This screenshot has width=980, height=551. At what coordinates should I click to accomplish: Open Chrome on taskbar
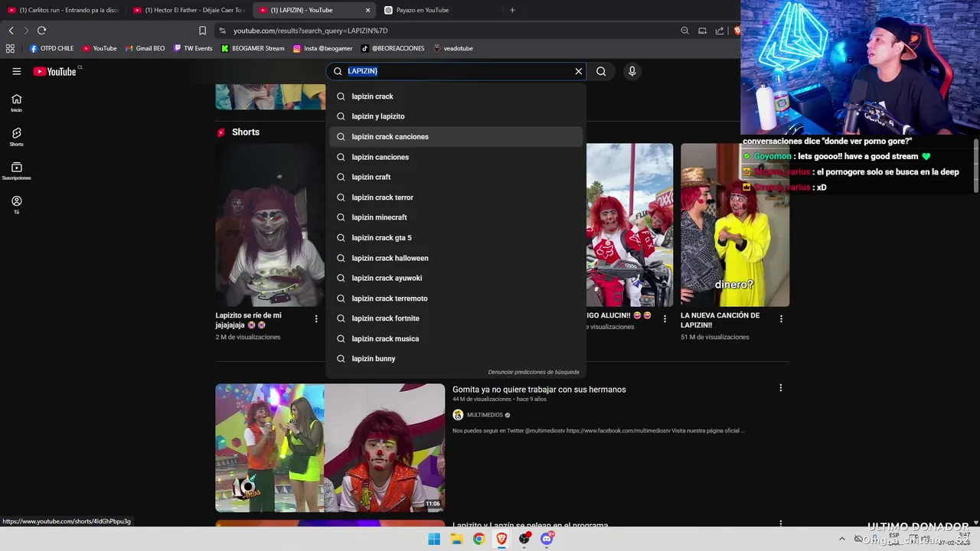coord(479,539)
